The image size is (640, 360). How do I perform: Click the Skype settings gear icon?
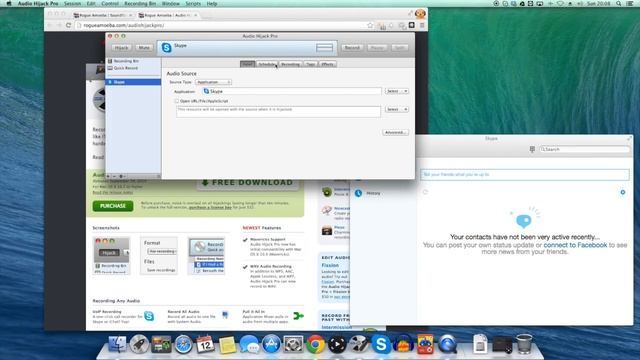(x=622, y=192)
